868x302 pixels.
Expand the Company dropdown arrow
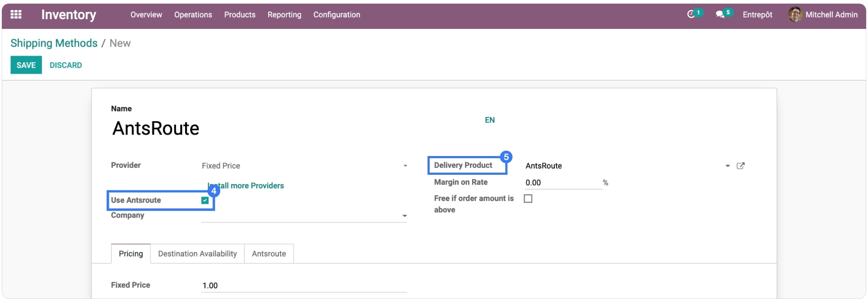point(404,216)
